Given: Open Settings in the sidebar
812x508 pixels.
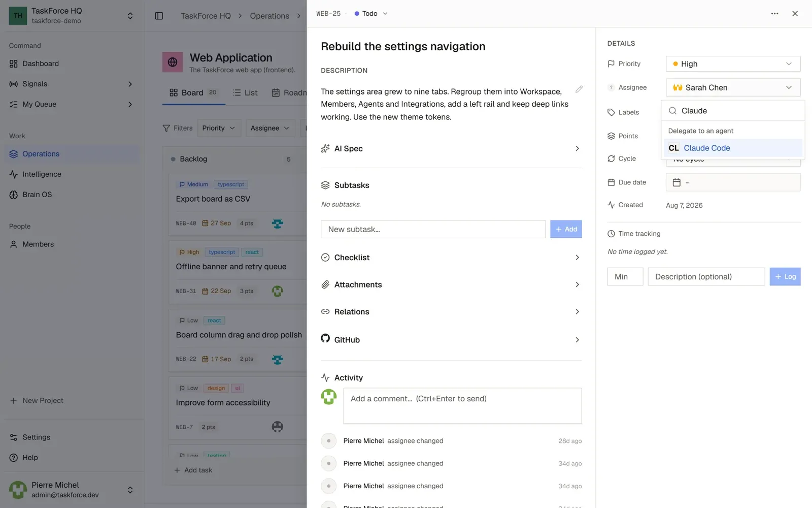Looking at the screenshot, I should [x=71, y=437].
